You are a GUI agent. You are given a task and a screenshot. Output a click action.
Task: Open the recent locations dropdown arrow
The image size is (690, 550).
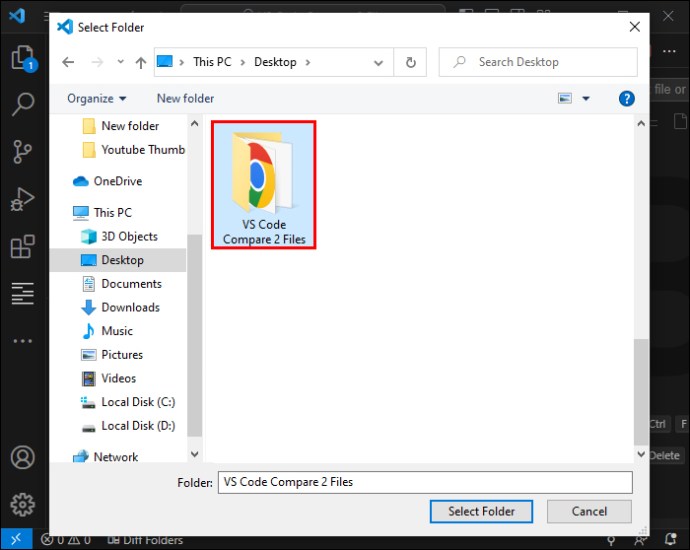[x=121, y=62]
